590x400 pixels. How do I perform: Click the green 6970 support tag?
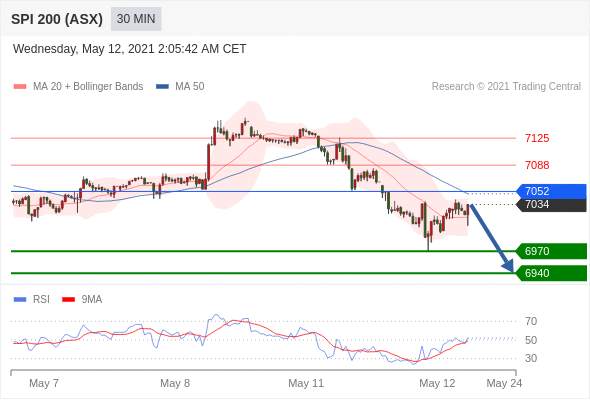coord(551,251)
